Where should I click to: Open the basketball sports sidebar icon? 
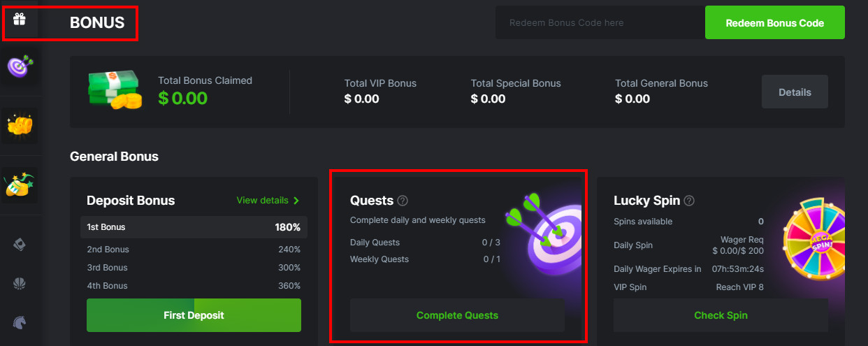coord(20,283)
